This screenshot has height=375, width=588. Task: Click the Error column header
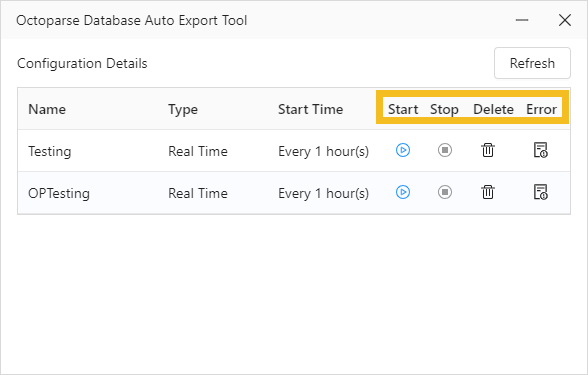tap(541, 109)
